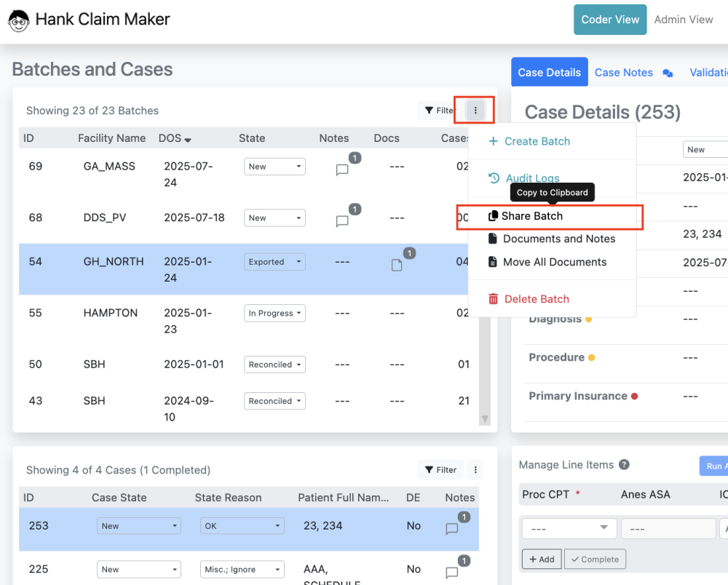Viewport: 728px width, 585px height.
Task: Choose Delete Batch from the menu
Action: [x=529, y=299]
